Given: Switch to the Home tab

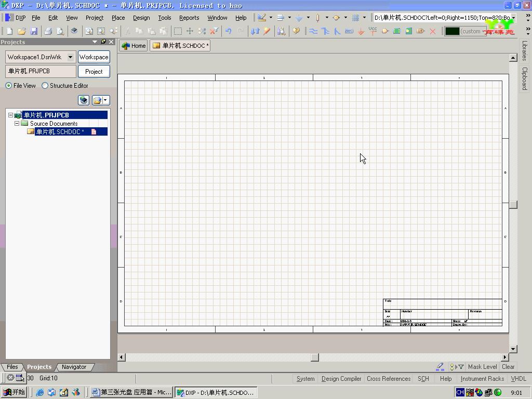Looking at the screenshot, I should coord(134,46).
